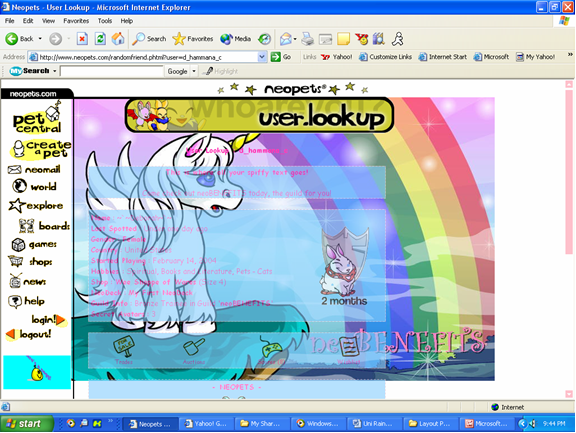576x433 pixels.
Task: Click the Print icon
Action: tap(307, 39)
